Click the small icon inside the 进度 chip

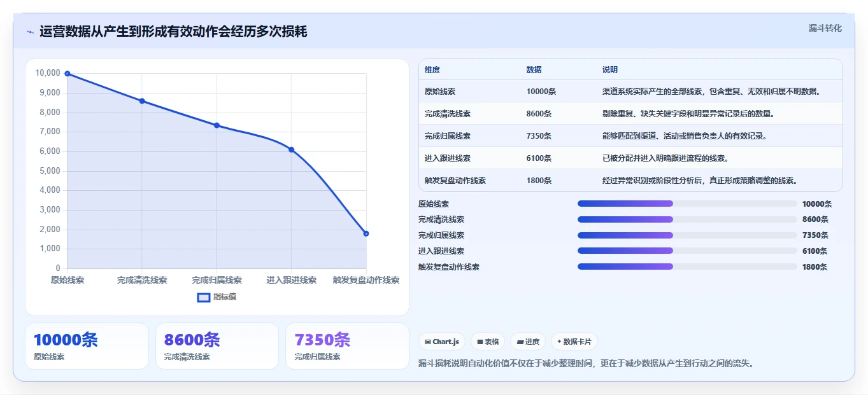click(x=520, y=342)
